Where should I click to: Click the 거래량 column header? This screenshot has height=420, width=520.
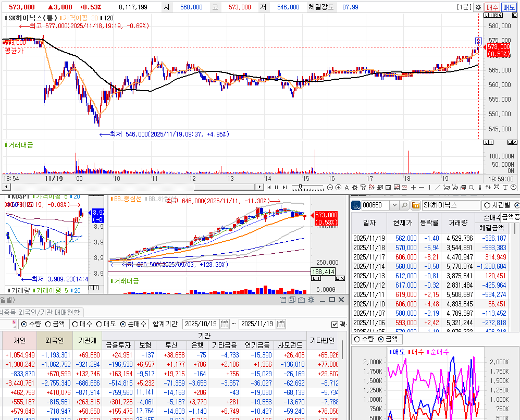457,223
